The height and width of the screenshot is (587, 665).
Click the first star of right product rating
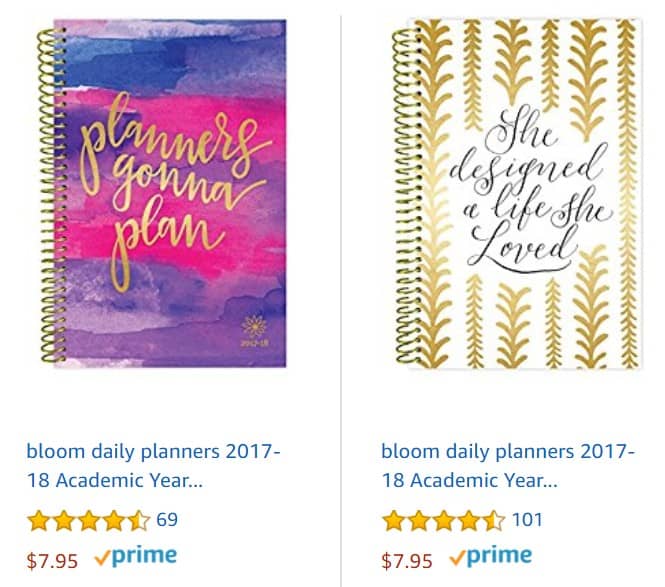(393, 520)
